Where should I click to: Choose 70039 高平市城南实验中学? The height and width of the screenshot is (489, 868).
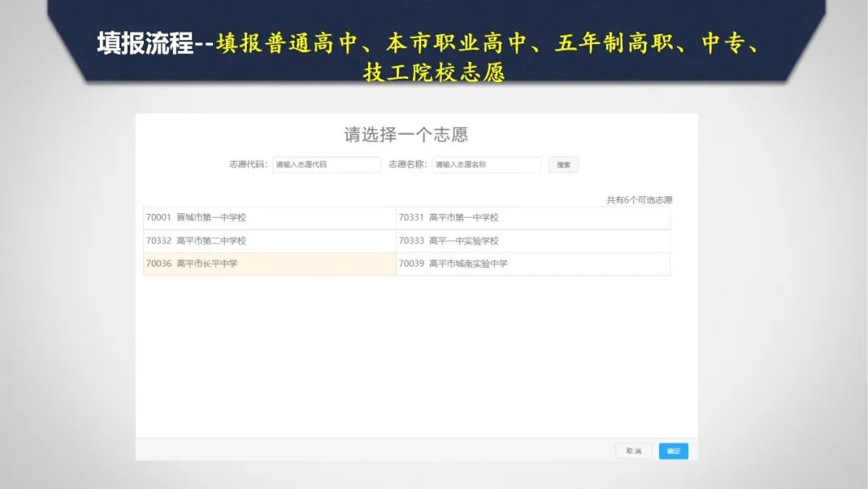pos(533,264)
